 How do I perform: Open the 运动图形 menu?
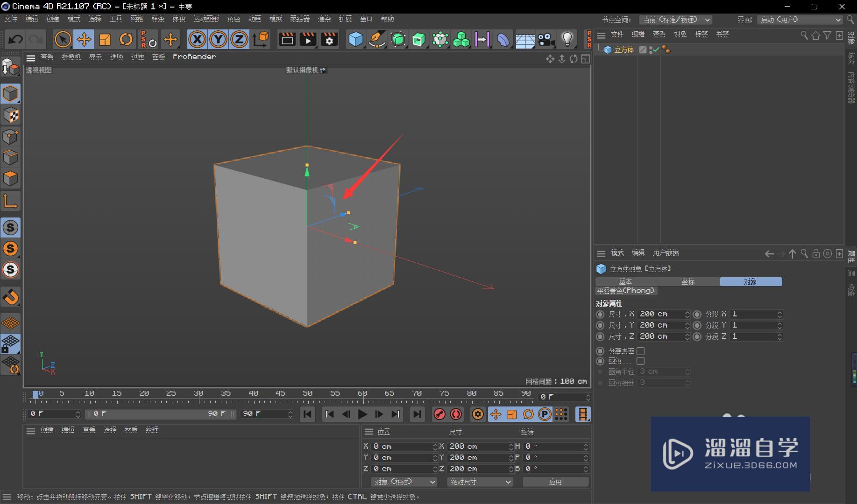206,19
